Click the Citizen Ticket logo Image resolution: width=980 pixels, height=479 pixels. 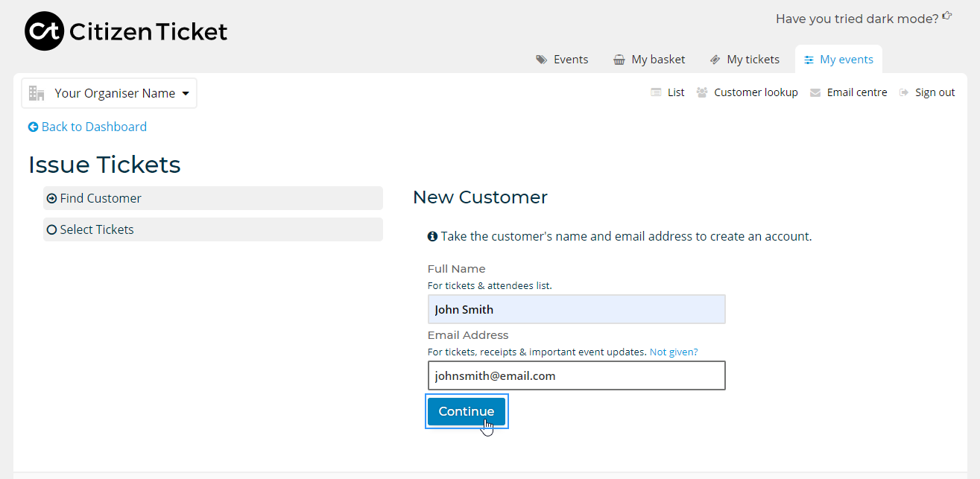(x=126, y=31)
